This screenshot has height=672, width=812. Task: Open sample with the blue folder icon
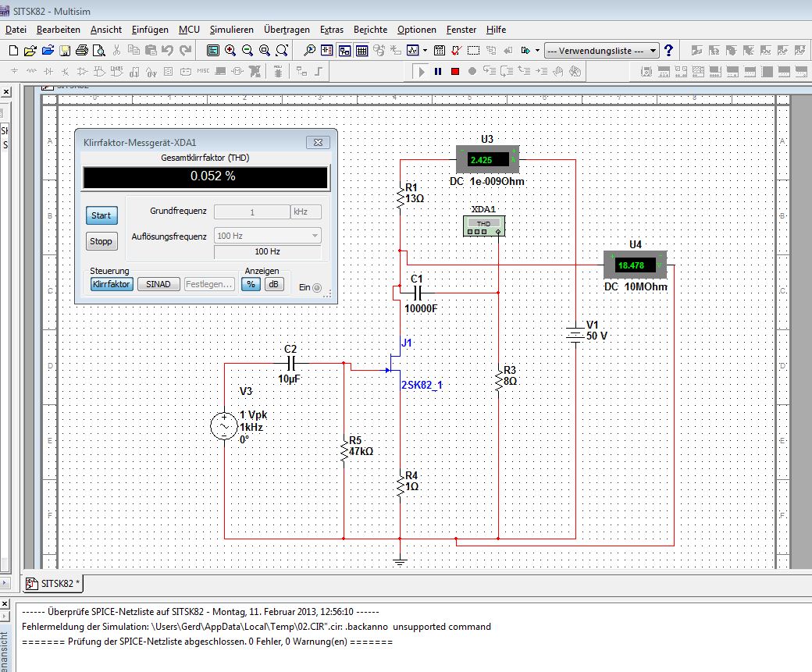(x=48, y=50)
